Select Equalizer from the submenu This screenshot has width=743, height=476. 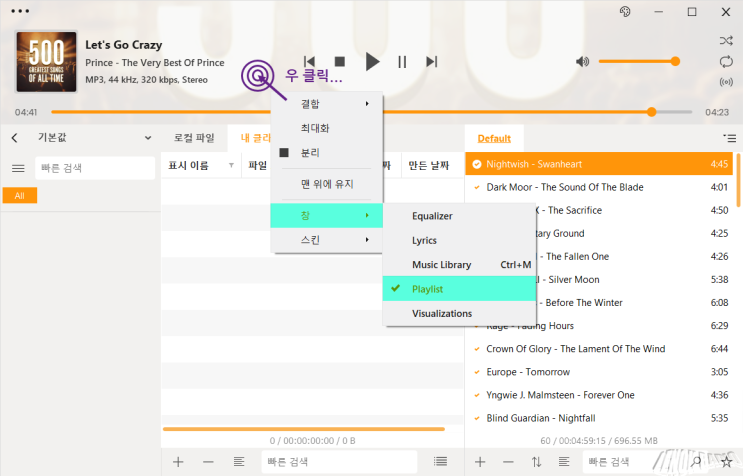point(432,216)
